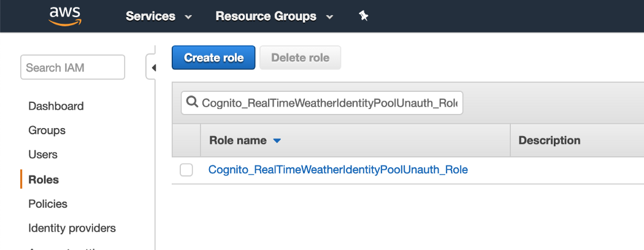This screenshot has height=250, width=644.
Task: Sort by the Role name column header
Action: 238,140
